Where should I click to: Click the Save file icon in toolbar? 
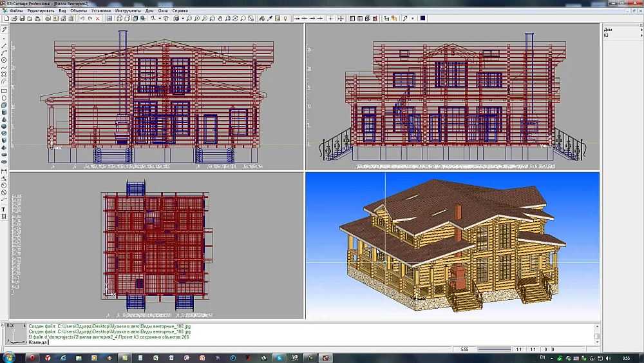[x=23, y=19]
